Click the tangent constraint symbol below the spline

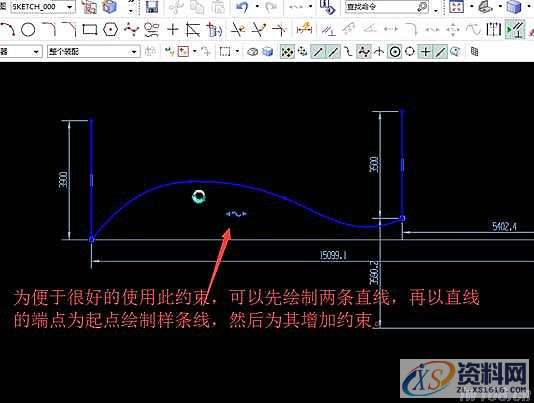[x=236, y=214]
